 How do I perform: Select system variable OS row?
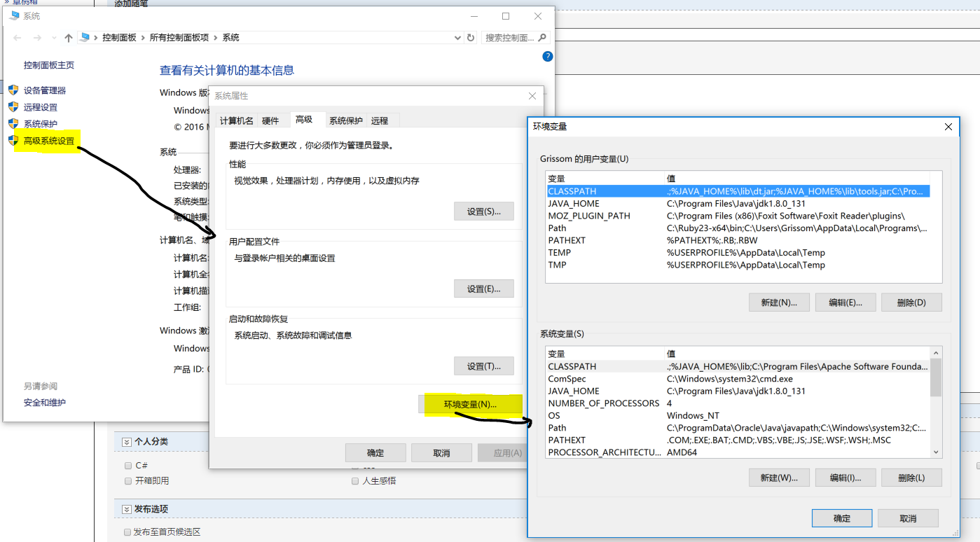[738, 416]
